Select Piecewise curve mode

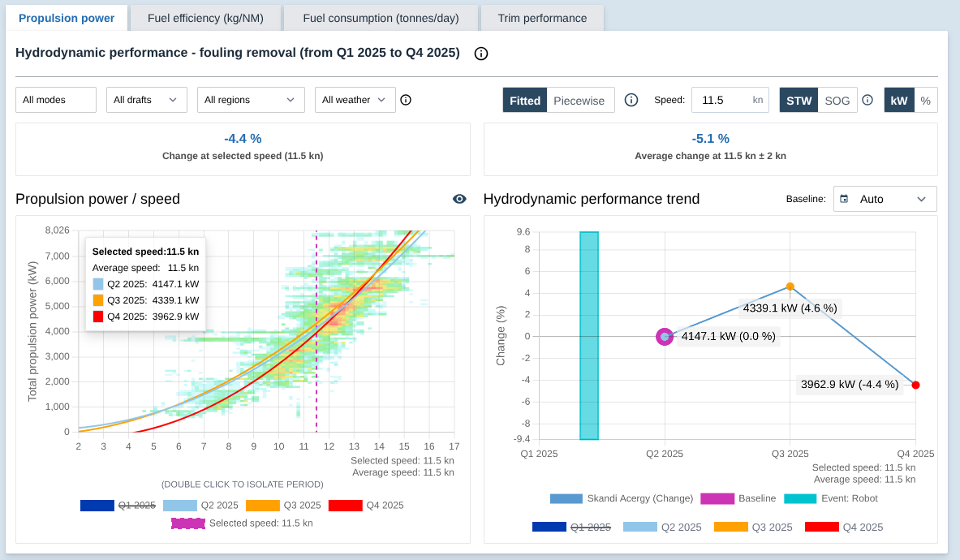click(x=579, y=101)
